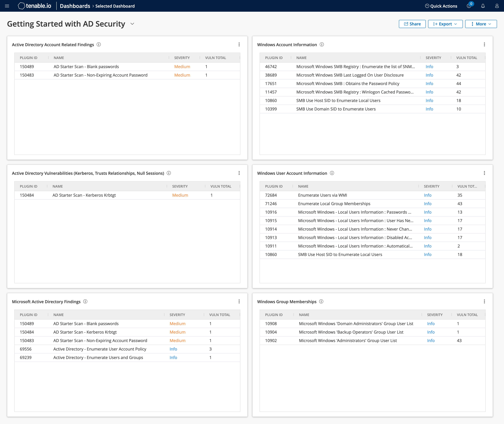Click plugin ID 10911
The height and width of the screenshot is (424, 504).
271,246
